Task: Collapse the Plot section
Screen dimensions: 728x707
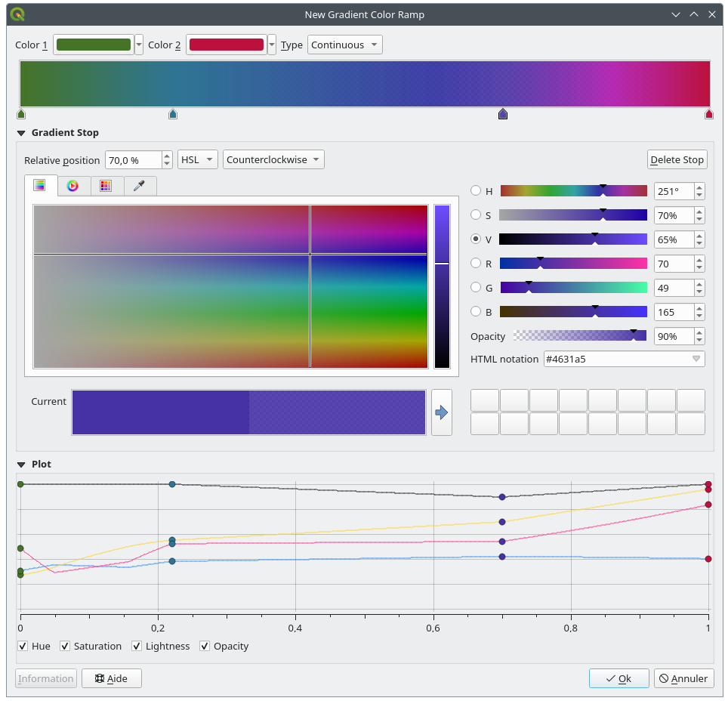Action: point(20,464)
